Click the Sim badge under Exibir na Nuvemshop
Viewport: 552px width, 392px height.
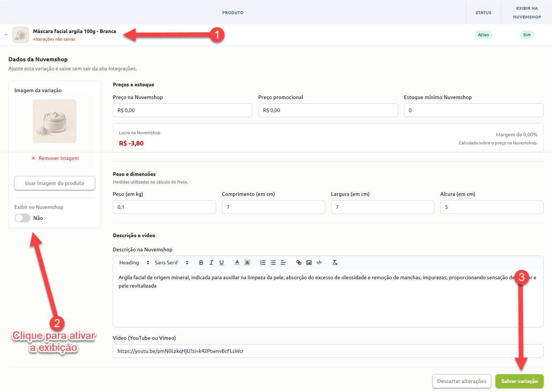(527, 35)
